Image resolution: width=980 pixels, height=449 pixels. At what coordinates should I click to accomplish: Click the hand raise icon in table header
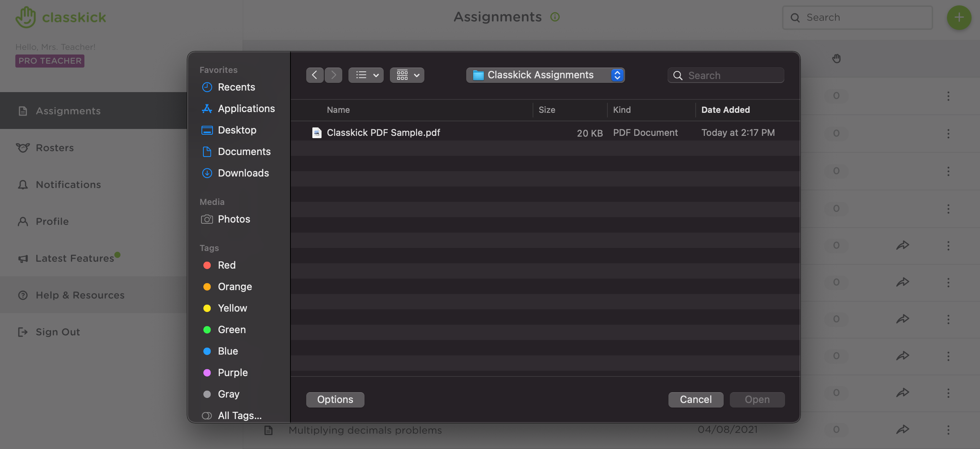[836, 59]
